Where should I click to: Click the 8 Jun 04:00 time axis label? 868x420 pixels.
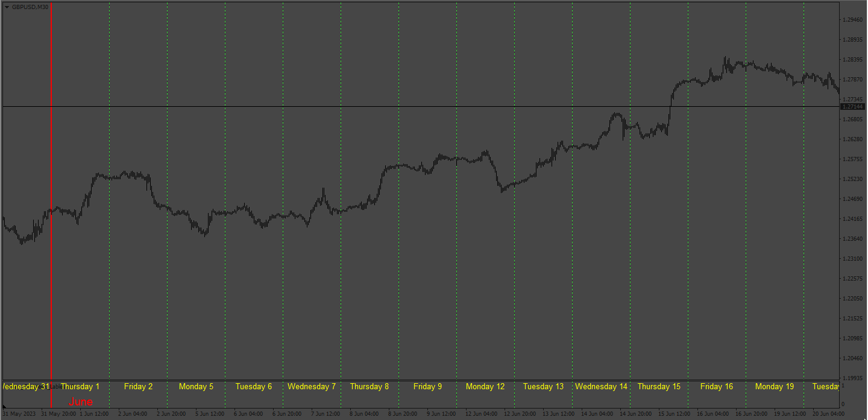click(365, 414)
